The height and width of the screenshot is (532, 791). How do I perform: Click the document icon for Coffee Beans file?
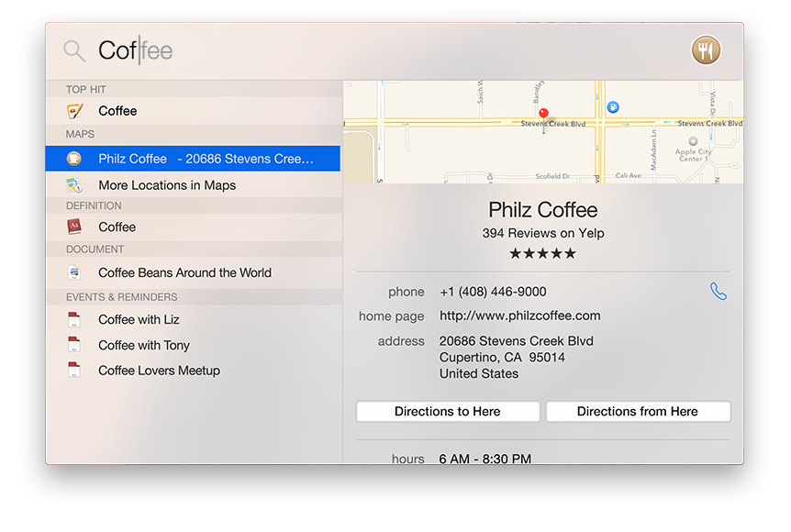[x=74, y=272]
